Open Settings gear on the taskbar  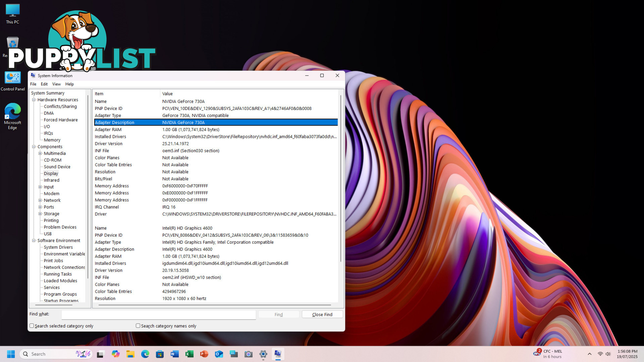263,354
